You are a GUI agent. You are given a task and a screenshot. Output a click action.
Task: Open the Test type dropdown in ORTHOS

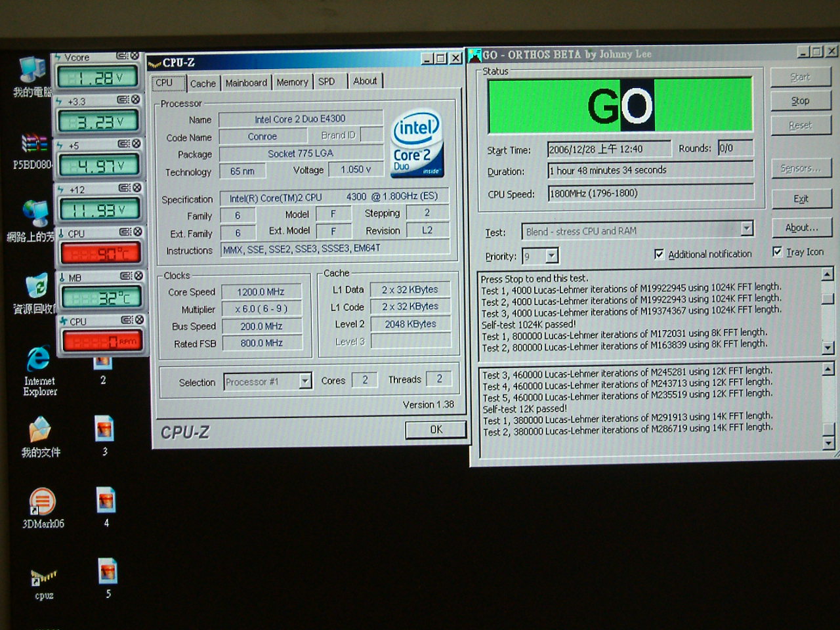746,228
